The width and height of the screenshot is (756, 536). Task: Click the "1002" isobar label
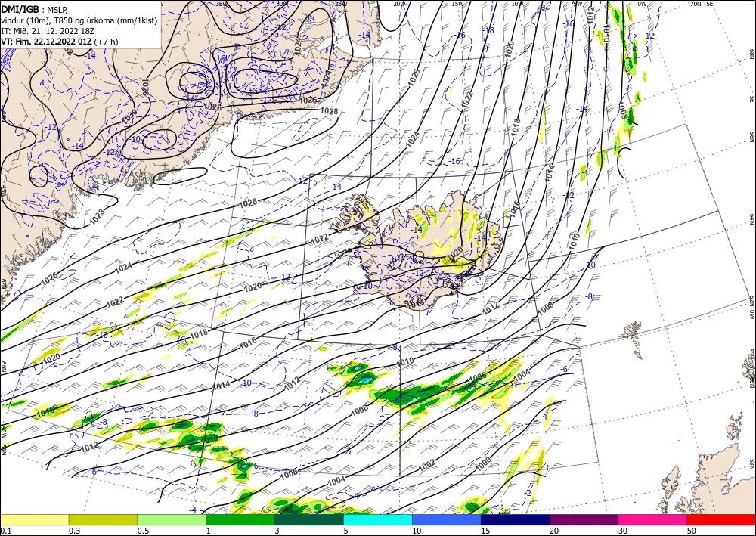(426, 466)
